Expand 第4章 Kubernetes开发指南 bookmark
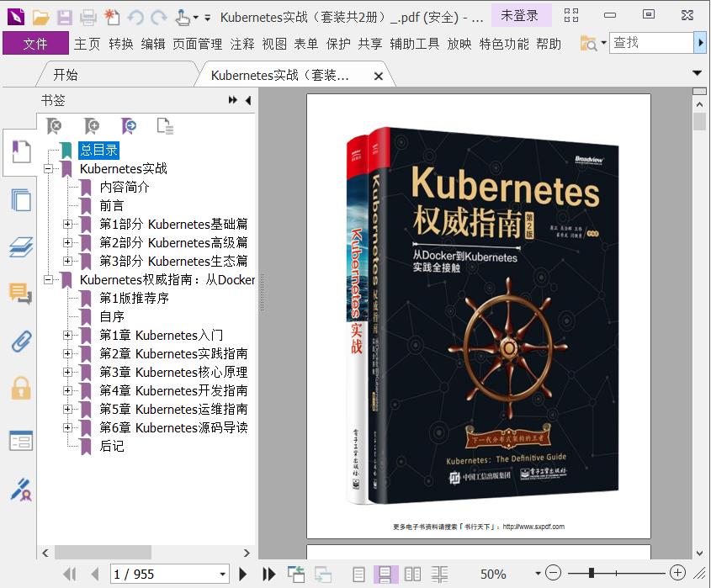The width and height of the screenshot is (711, 588). [67, 390]
